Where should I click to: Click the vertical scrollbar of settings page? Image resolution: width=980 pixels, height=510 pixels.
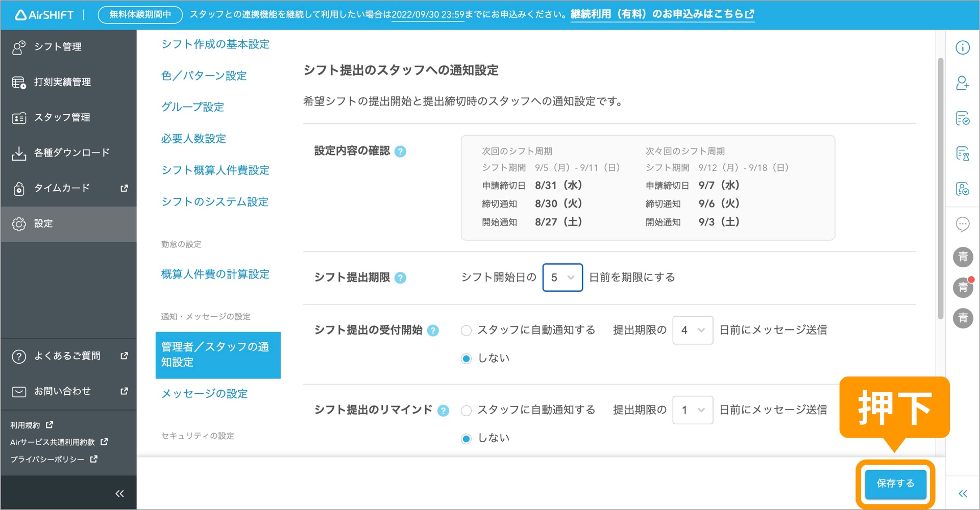pos(940,189)
